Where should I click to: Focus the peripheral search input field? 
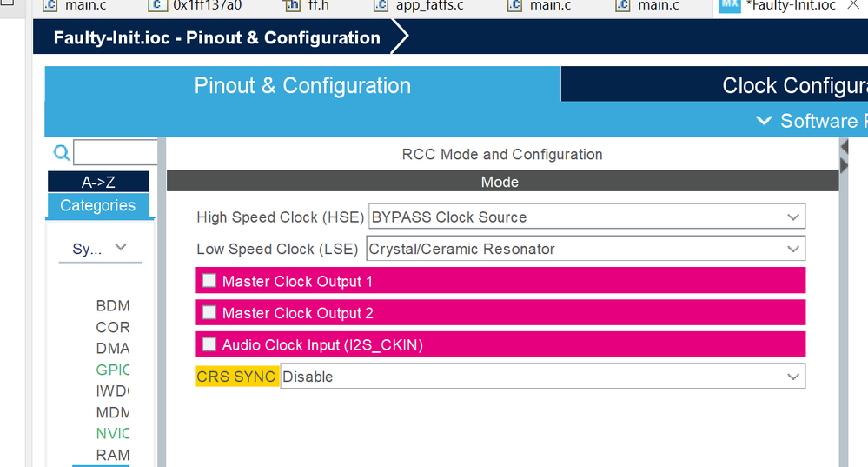pos(116,152)
